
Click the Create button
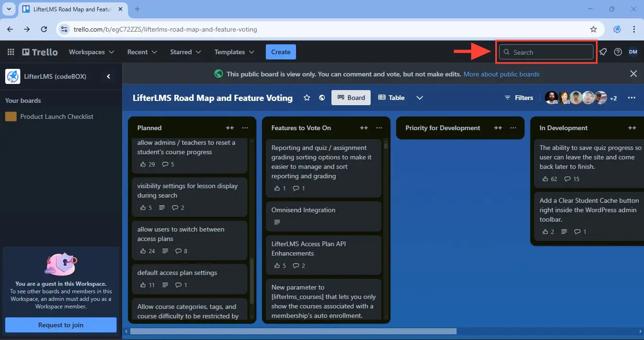pos(281,52)
